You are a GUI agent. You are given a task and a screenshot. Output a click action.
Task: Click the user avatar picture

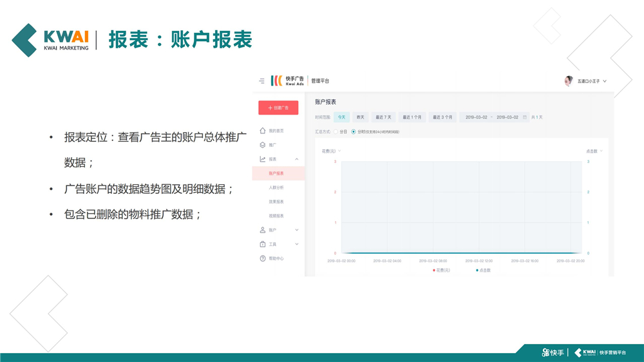point(569,81)
